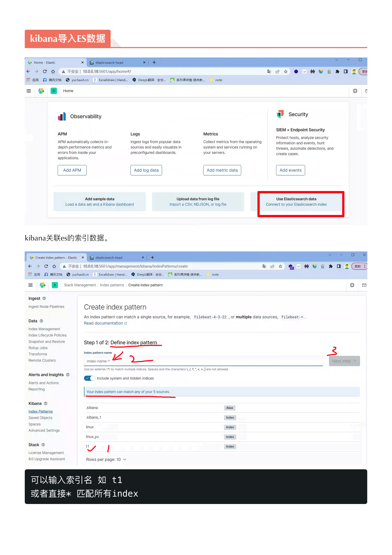Click the help circle icon next to Ingest
Screen dimensions: 392x555
[44, 298]
